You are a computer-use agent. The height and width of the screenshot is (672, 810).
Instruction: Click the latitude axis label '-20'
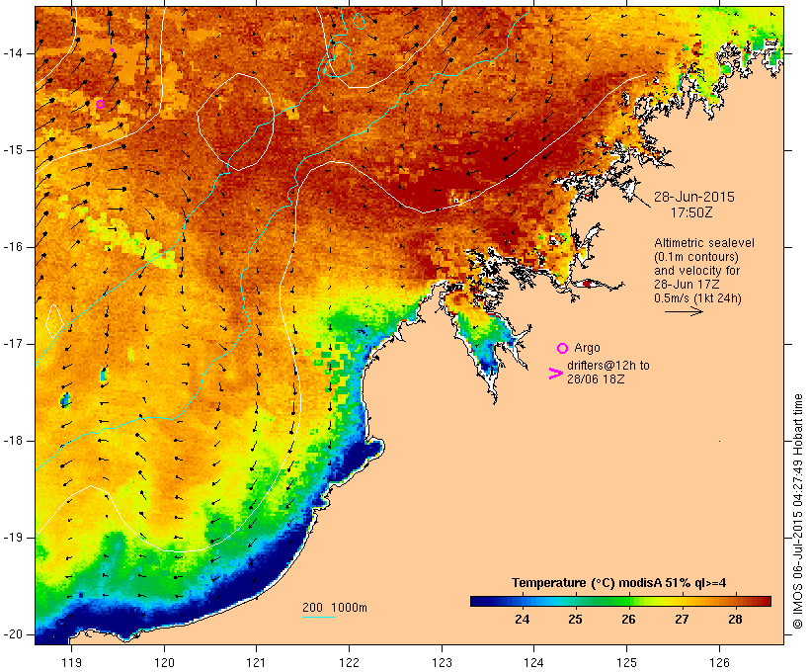[x=13, y=634]
